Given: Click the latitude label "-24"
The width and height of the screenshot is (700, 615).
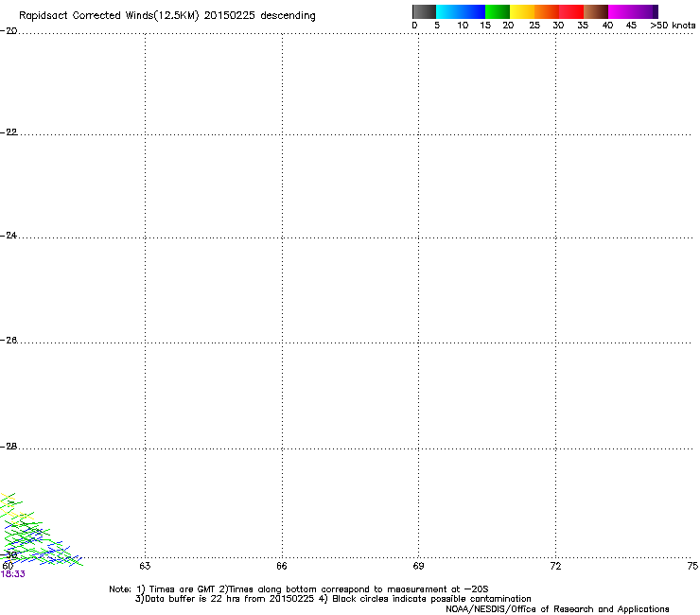Looking at the screenshot, I should 9,235.
